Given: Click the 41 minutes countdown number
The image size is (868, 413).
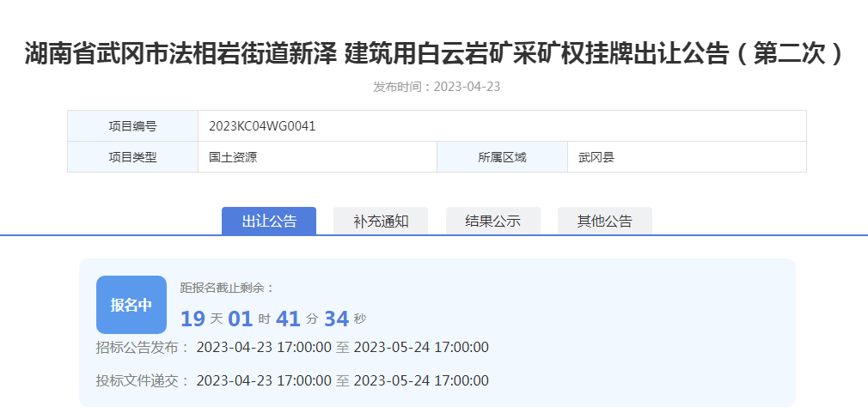Looking at the screenshot, I should point(288,319).
